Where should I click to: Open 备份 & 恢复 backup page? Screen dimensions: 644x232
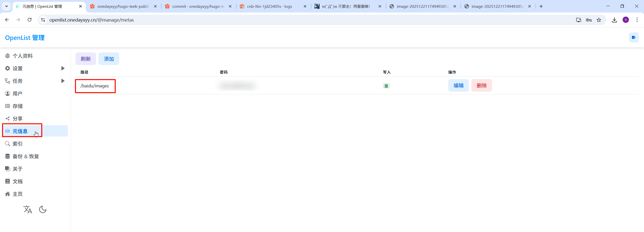(x=26, y=156)
